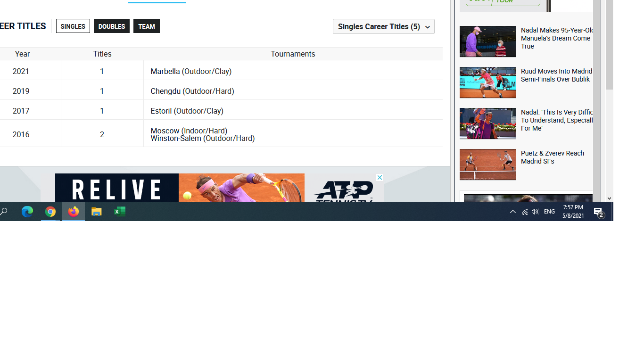Change input language via ENG indicator
Image resolution: width=644 pixels, height=362 pixels.
coord(549,211)
